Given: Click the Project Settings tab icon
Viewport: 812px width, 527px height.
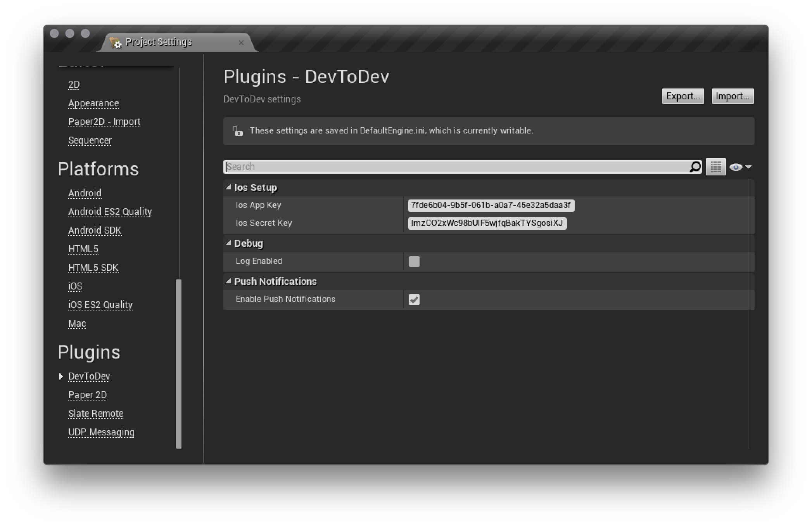Looking at the screenshot, I should (x=115, y=42).
